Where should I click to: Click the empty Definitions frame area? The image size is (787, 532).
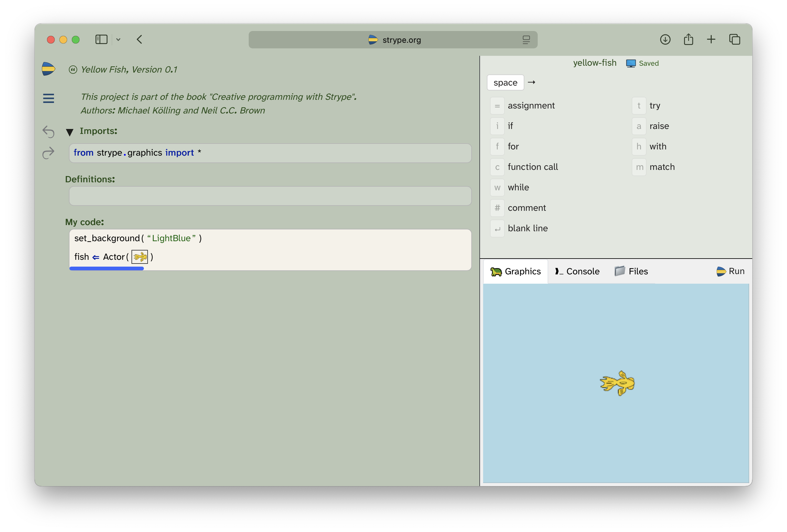pos(270,196)
